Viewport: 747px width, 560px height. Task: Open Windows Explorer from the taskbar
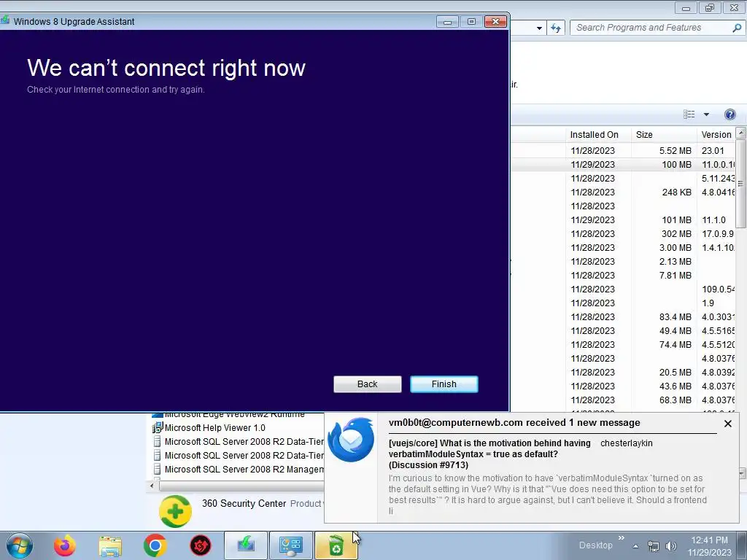click(110, 545)
